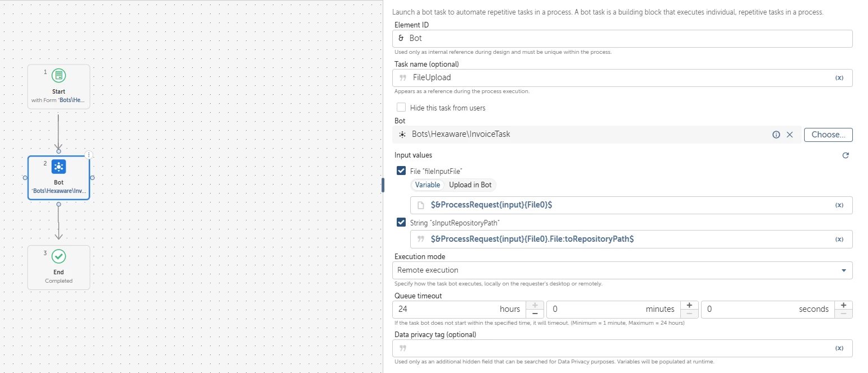Switch to Upload in Bot tab
Viewport: 868px width, 373px height.
(470, 185)
